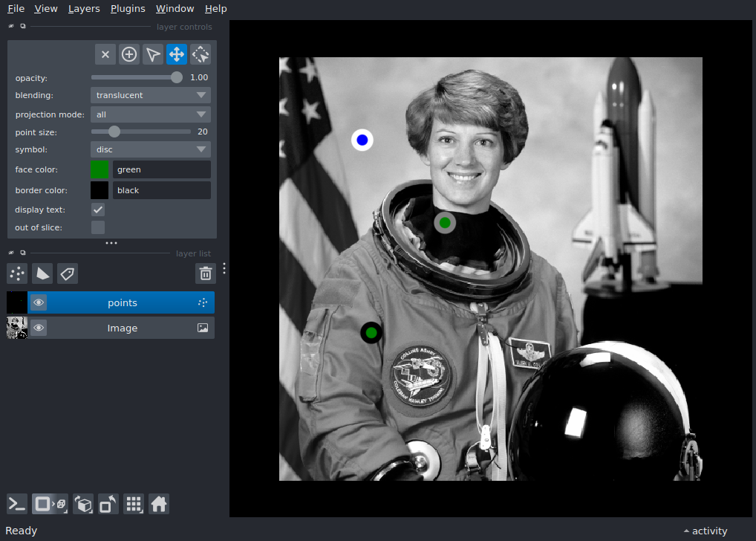
Task: Enable the out of slice checkbox
Action: point(98,227)
